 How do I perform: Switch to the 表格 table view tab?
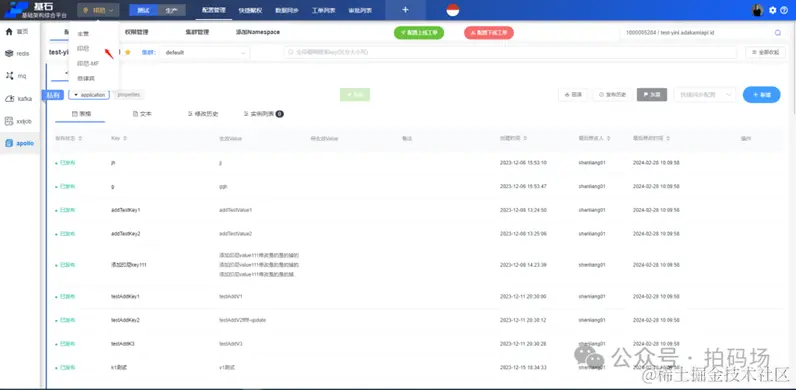coord(80,114)
